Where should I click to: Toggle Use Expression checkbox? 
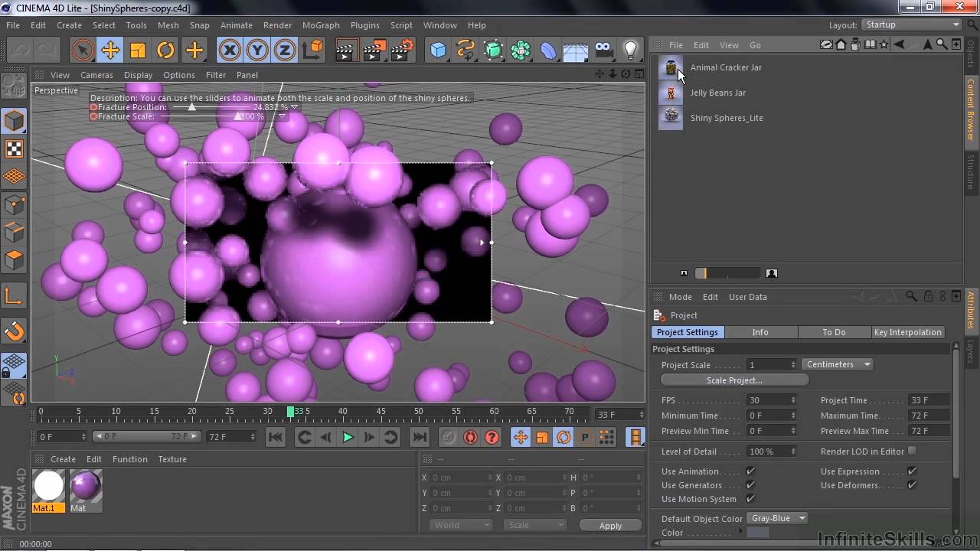tap(912, 471)
